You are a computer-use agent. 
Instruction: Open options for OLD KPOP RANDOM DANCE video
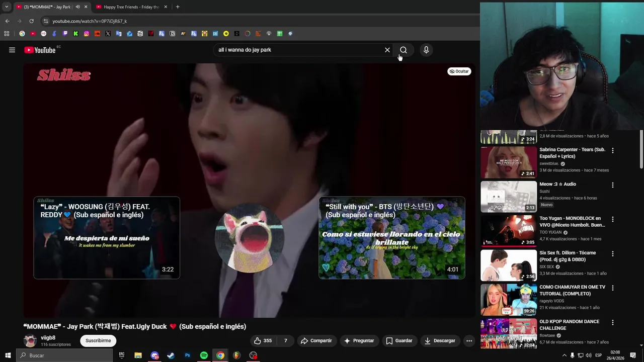tap(612, 322)
